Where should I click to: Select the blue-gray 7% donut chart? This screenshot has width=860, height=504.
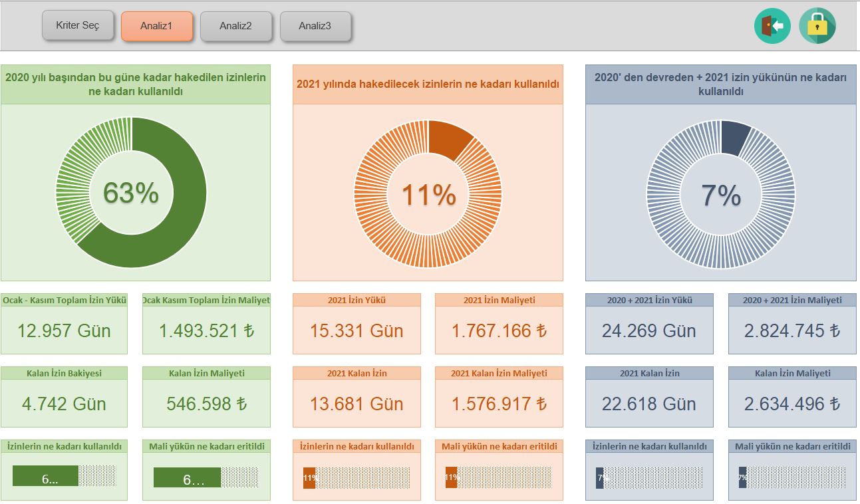[721, 195]
